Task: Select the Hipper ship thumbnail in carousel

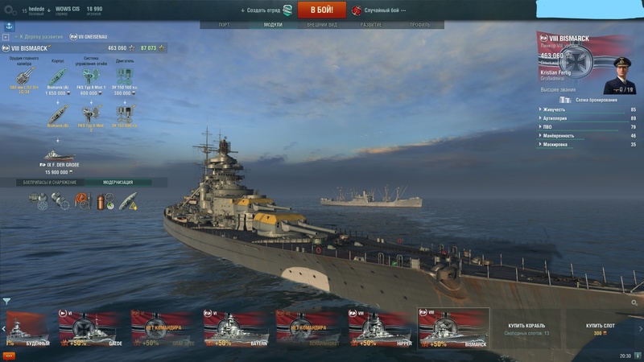Action: click(x=380, y=328)
